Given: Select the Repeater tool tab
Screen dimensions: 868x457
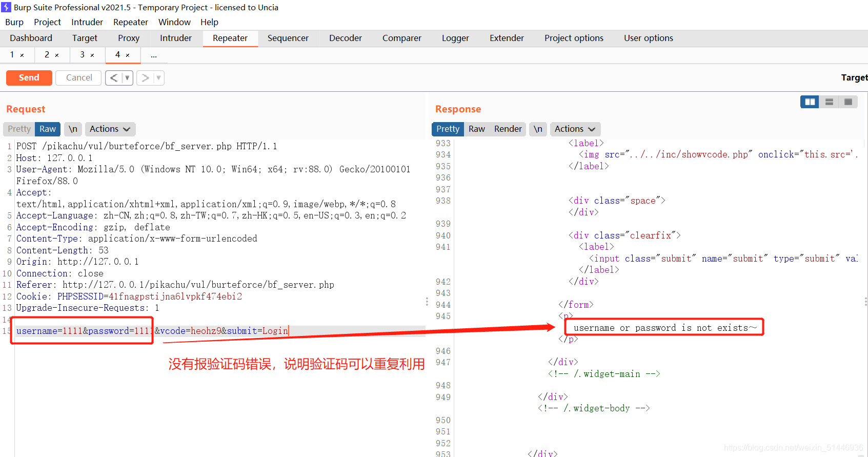Looking at the screenshot, I should tap(230, 38).
